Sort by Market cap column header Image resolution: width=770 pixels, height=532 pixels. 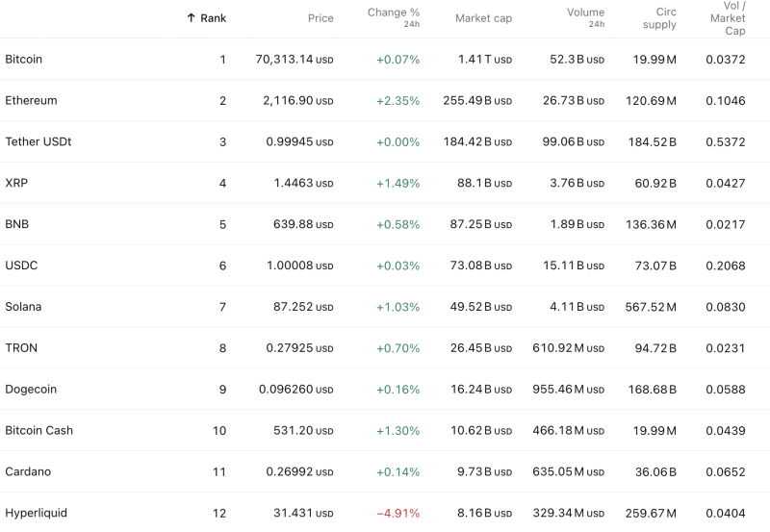(x=483, y=18)
